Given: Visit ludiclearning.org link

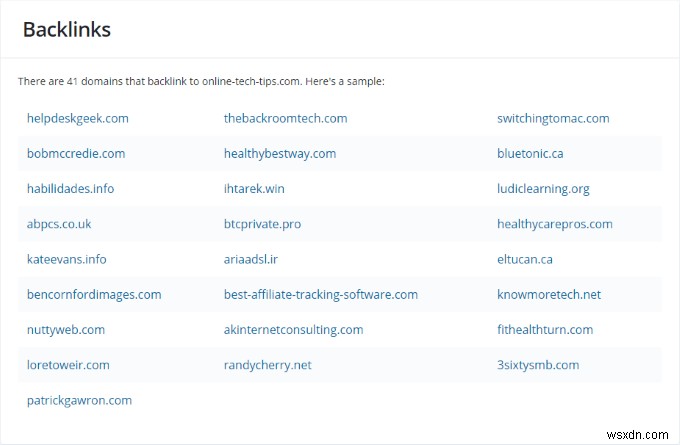Looking at the screenshot, I should pyautogui.click(x=543, y=189).
